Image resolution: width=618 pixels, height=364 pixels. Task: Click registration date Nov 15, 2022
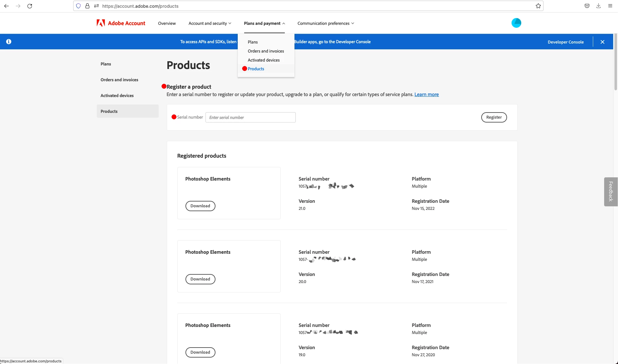coord(423,209)
